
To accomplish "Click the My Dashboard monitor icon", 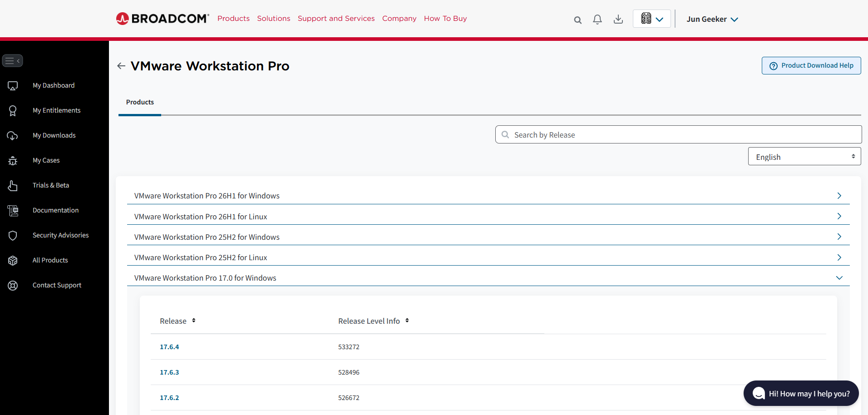I will click(13, 85).
